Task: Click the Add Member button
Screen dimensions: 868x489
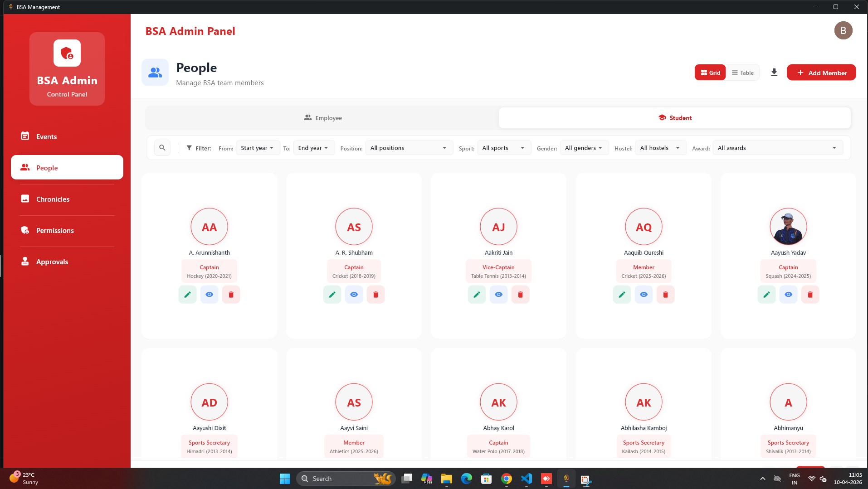Action: coord(821,73)
